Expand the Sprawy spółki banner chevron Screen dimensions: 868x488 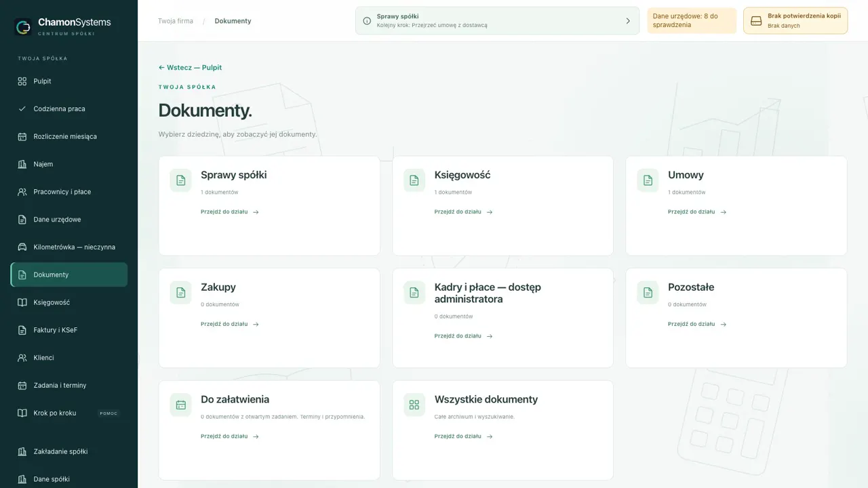[x=628, y=21]
